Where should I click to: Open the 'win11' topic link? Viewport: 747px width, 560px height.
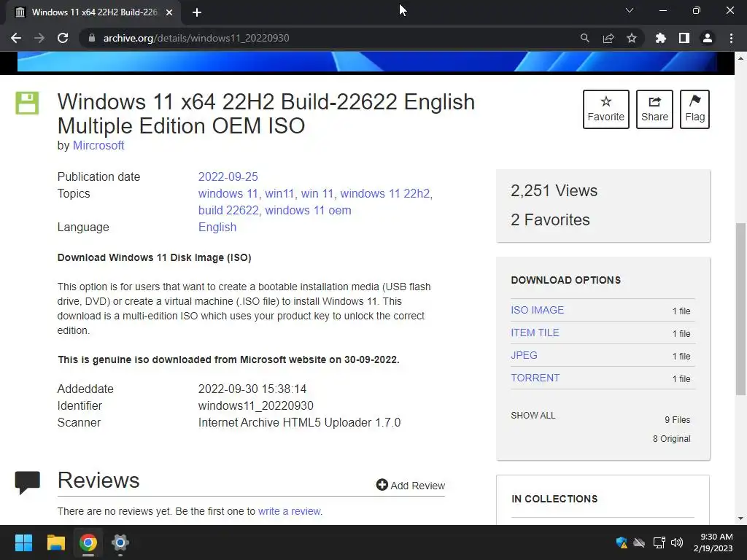point(279,193)
